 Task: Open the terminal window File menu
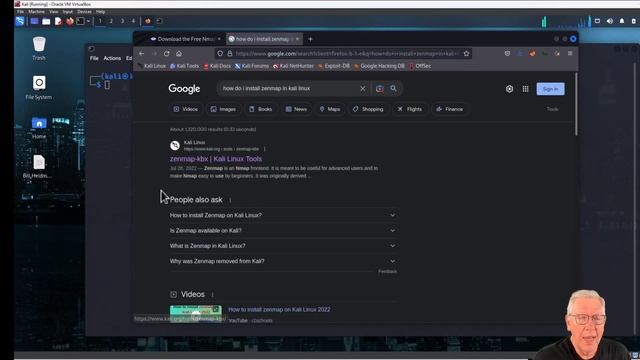tap(94, 58)
